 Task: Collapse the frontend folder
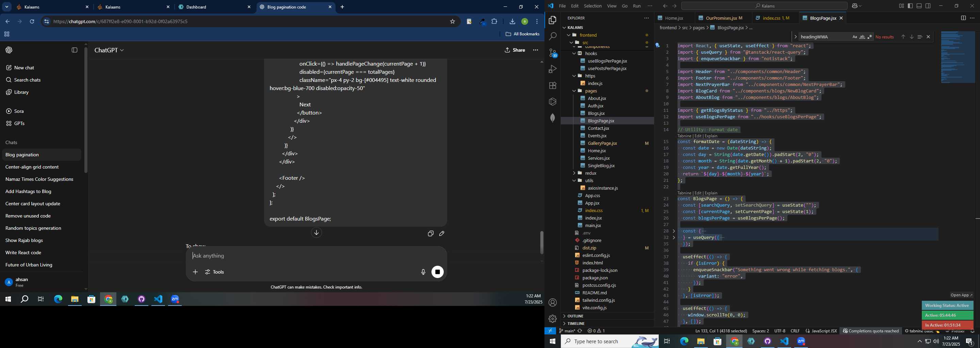click(569, 35)
